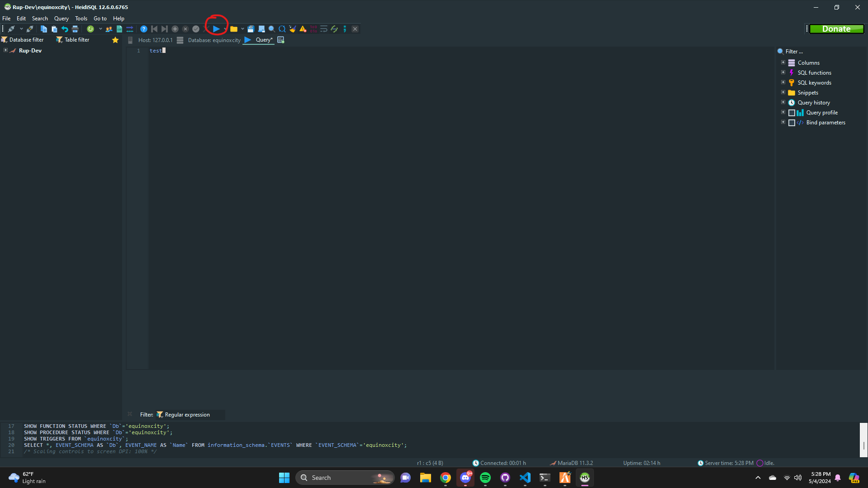This screenshot has width=868, height=488.
Task: Click the cleanup broom icon in the toolbar
Action: click(292, 28)
